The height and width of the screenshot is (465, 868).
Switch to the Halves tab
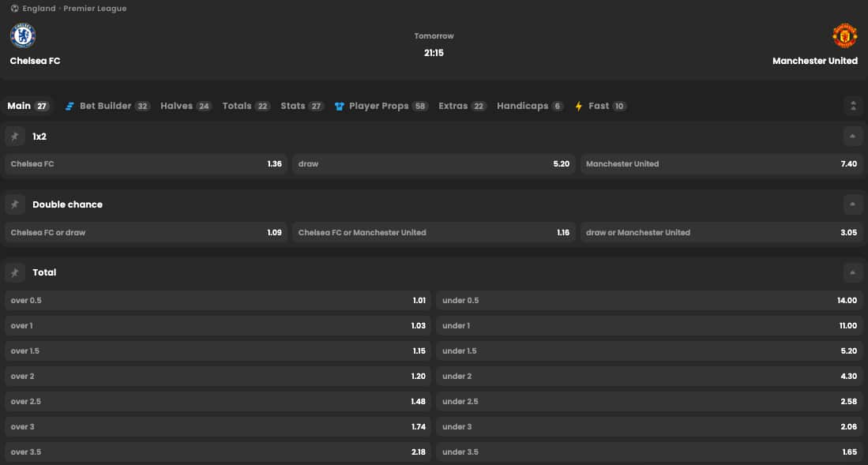click(186, 106)
